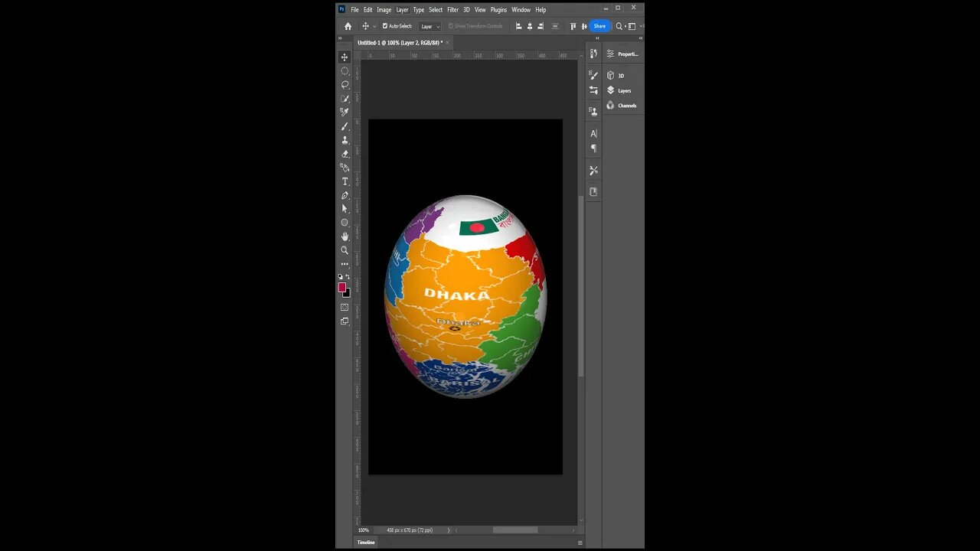Open the Plugins menu
This screenshot has width=980, height=551.
pos(498,10)
